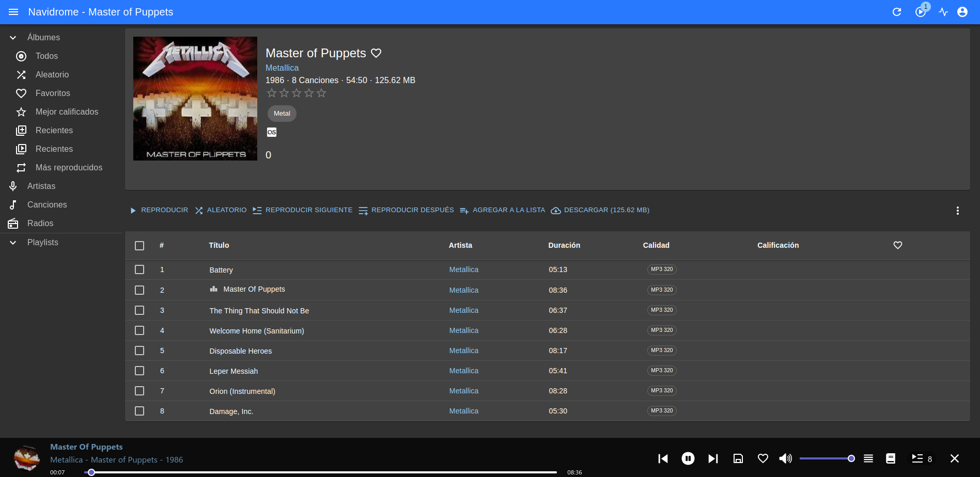Select the Orion (Instrumental) checkbox
The width and height of the screenshot is (980, 477).
pos(139,391)
